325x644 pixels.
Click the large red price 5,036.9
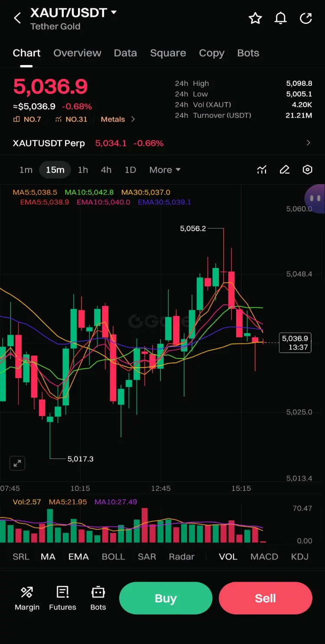(x=50, y=87)
